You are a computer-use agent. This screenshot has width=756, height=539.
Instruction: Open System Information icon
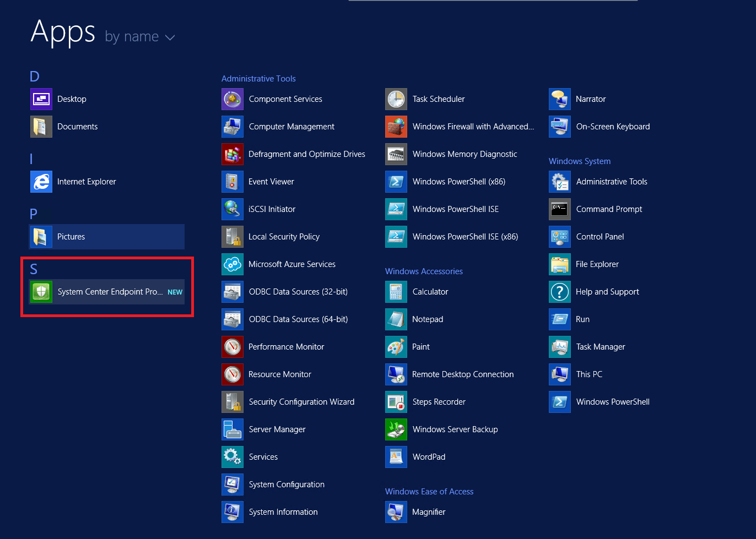233,512
